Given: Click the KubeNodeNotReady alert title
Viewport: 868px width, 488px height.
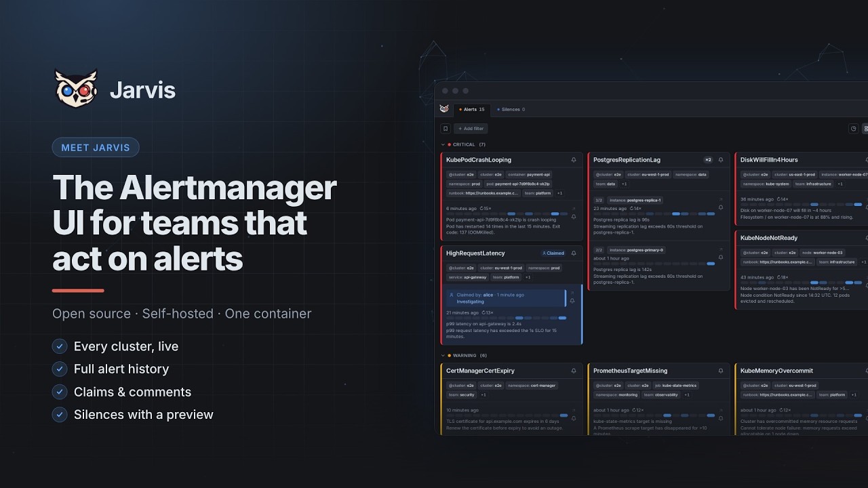Looking at the screenshot, I should click(x=769, y=238).
